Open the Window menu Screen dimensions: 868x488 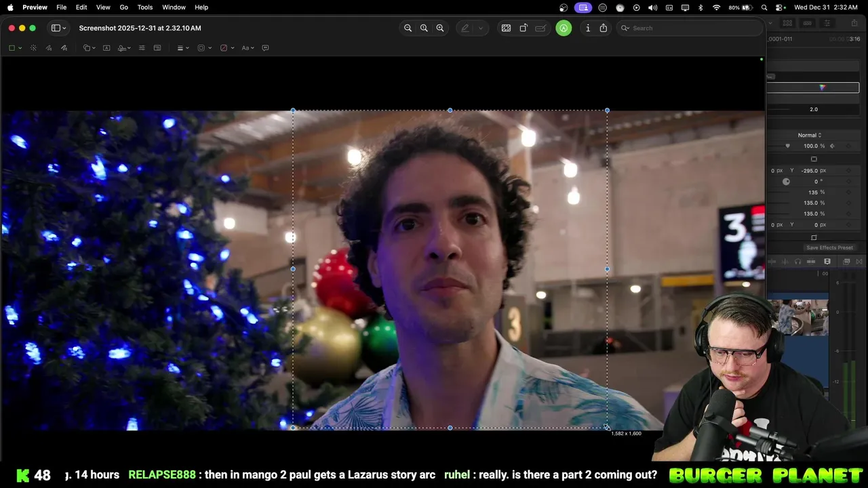point(174,7)
